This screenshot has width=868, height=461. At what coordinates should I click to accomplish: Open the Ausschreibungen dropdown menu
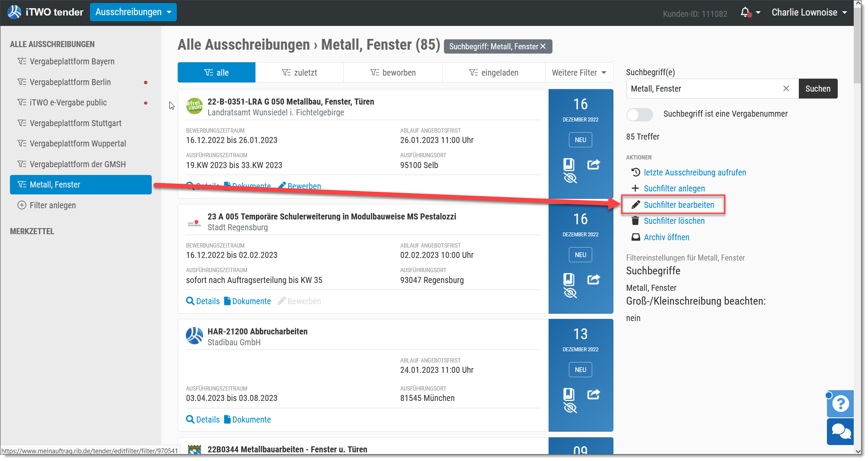point(133,12)
